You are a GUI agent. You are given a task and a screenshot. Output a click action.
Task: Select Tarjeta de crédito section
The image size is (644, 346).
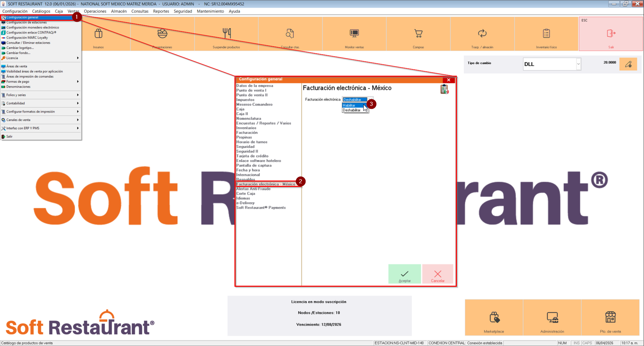click(x=252, y=156)
